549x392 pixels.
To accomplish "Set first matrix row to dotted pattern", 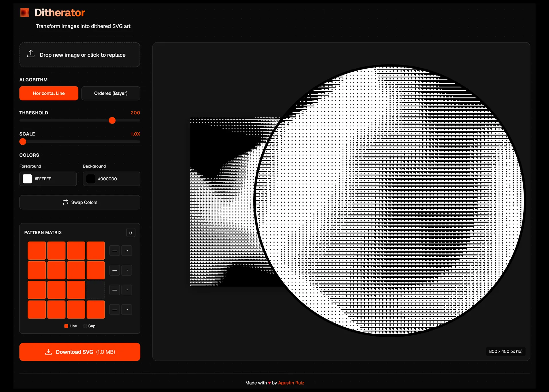I will click(127, 251).
